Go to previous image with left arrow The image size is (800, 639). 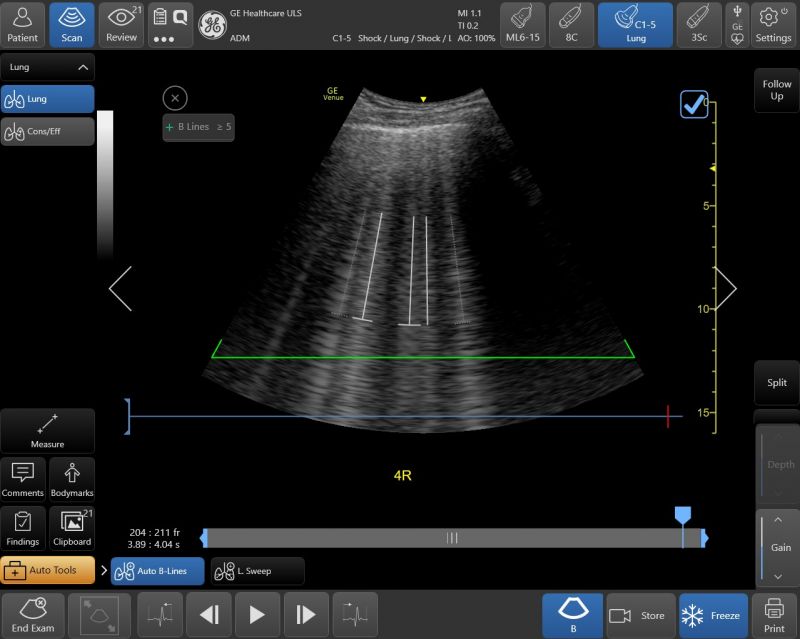click(121, 288)
